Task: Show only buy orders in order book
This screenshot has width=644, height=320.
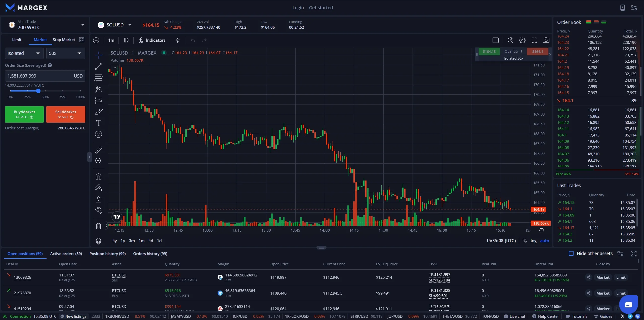Action: [603, 22]
